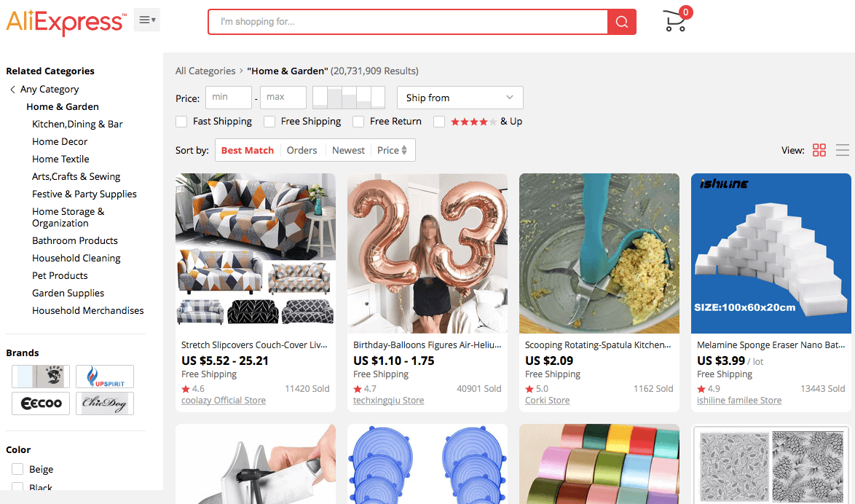Screen dimensions: 855x504
Task: Open Household Merchandises category
Action: pos(88,310)
